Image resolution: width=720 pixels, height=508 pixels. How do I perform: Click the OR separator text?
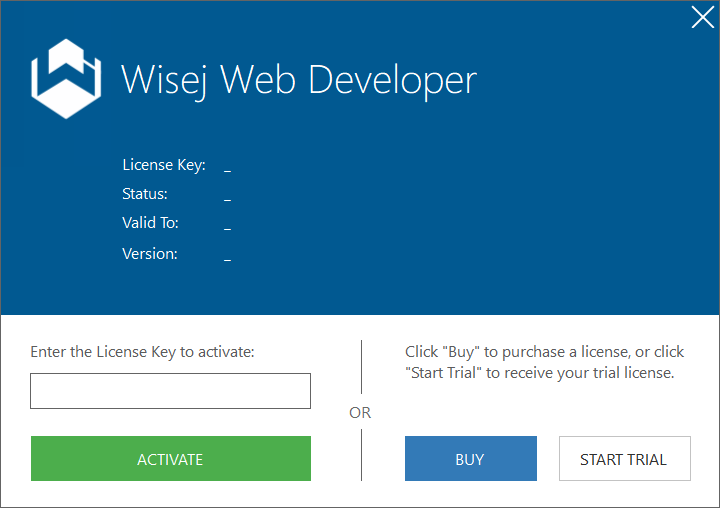[x=360, y=412]
